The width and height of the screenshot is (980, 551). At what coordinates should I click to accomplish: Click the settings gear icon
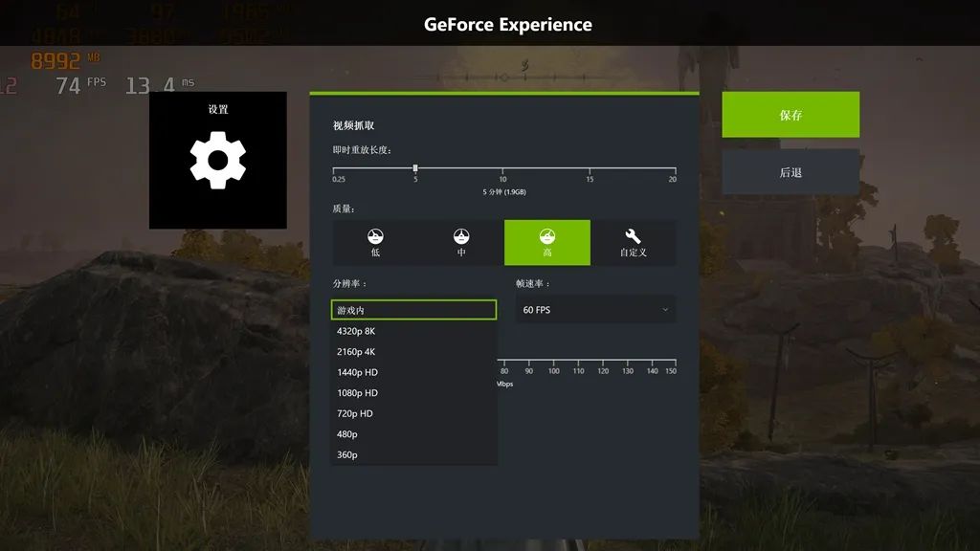click(x=217, y=160)
